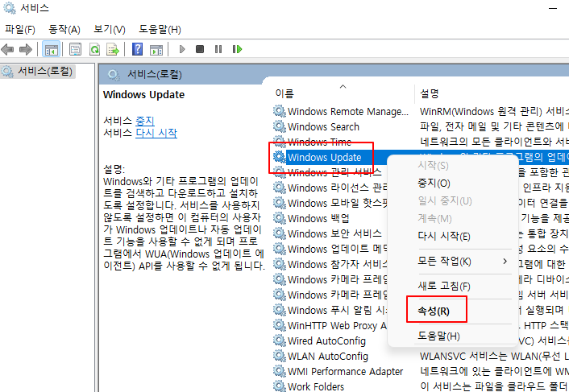Click the gear icon beside Windows 백업

pos(279,218)
